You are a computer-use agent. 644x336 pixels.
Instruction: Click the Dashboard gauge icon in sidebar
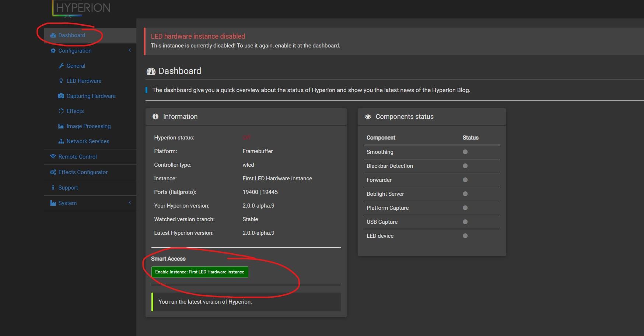[53, 35]
